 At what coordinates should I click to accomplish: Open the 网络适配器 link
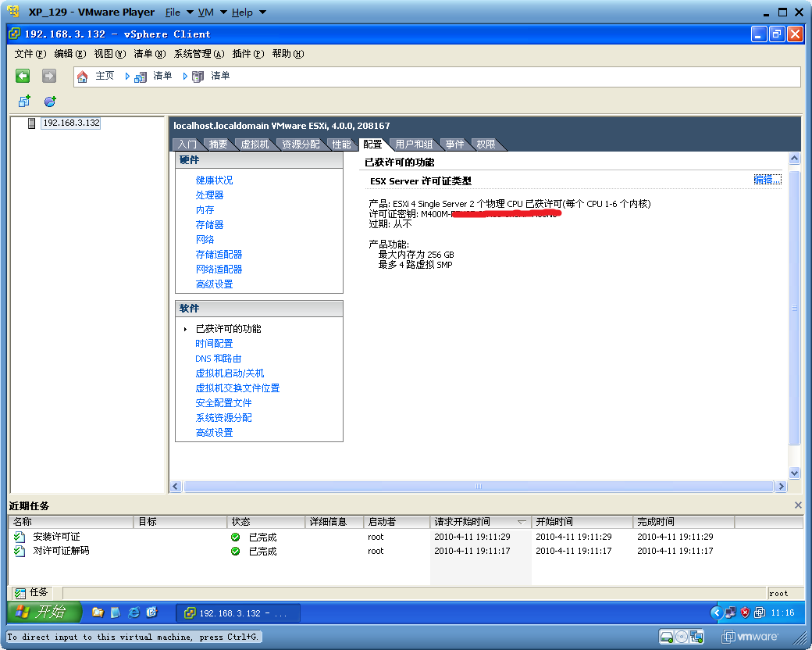tap(219, 270)
